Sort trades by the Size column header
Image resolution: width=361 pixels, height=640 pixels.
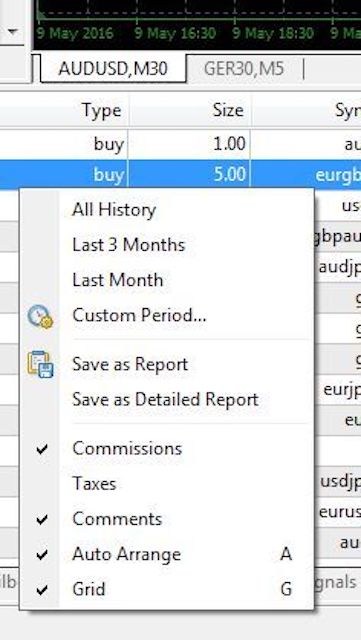coord(189,110)
